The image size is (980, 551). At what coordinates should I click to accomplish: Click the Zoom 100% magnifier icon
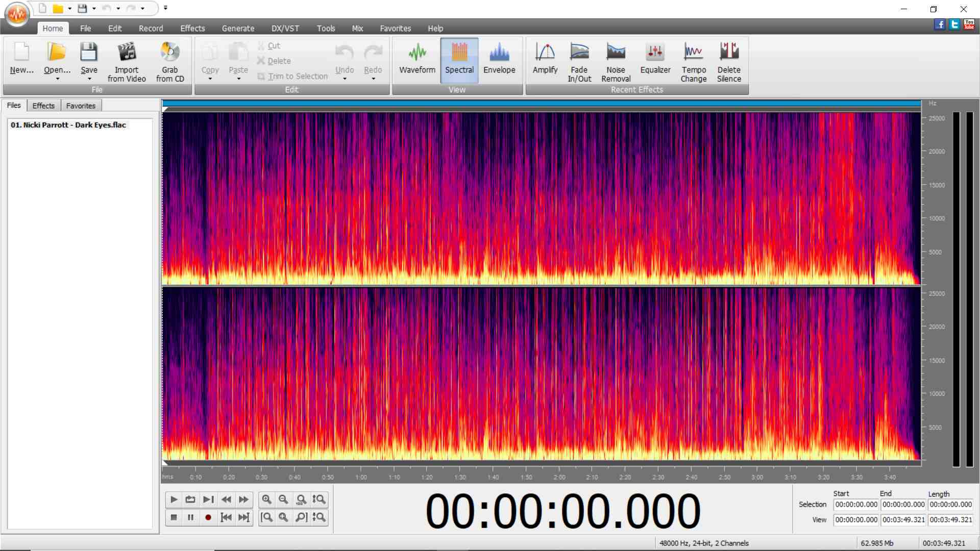[x=301, y=499]
